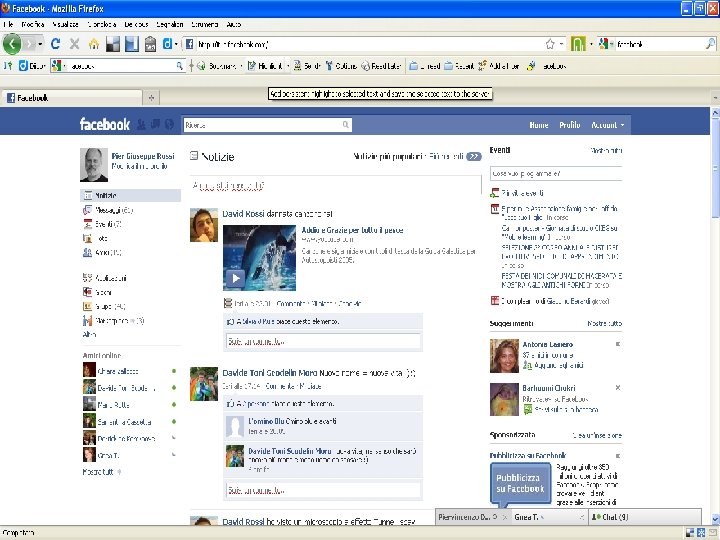Open Giochi in the left sidebar

pos(97,292)
